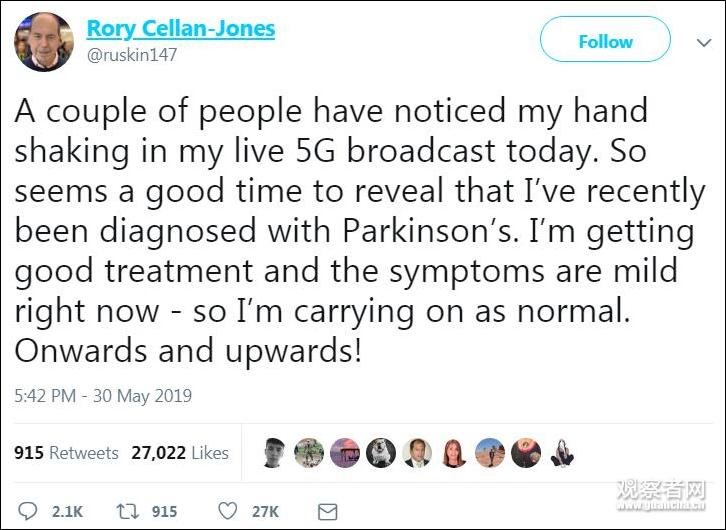
Task: Open the first liker's avatar in the row
Action: point(274,453)
